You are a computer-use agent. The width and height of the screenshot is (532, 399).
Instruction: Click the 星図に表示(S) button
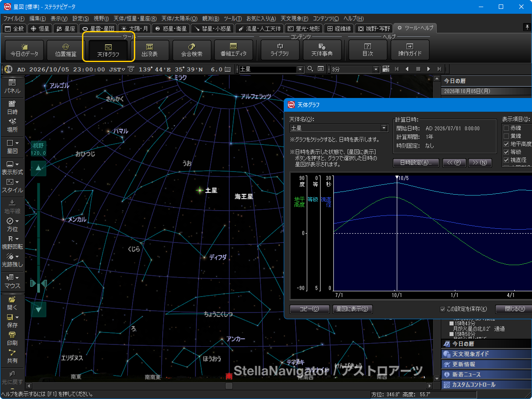click(x=352, y=309)
